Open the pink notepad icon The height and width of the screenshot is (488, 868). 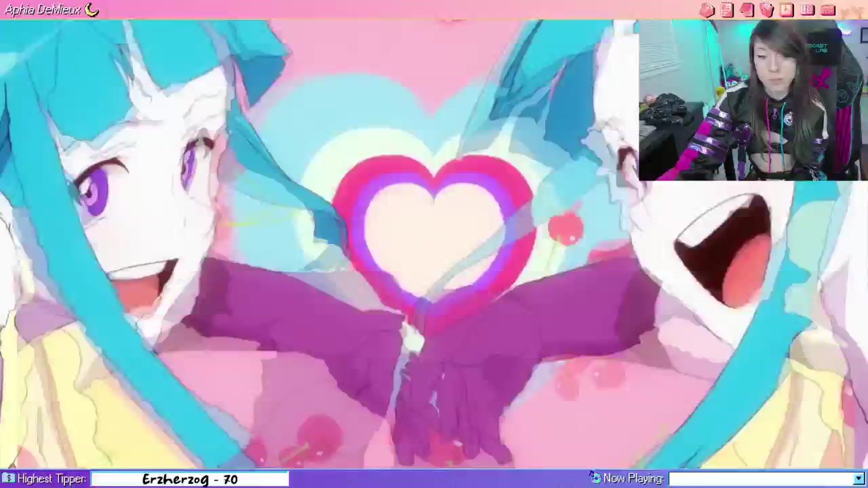pyautogui.click(x=727, y=10)
